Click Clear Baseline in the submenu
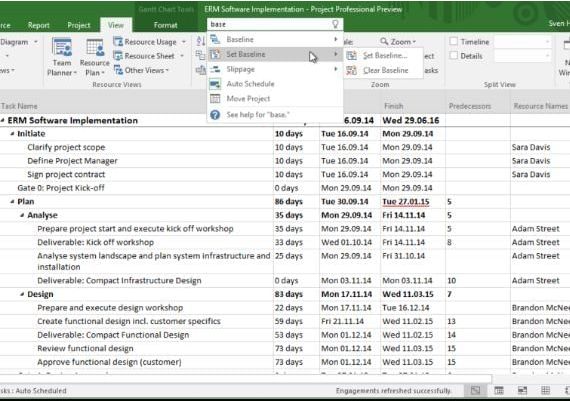This screenshot has width=570, height=401. pyautogui.click(x=386, y=70)
